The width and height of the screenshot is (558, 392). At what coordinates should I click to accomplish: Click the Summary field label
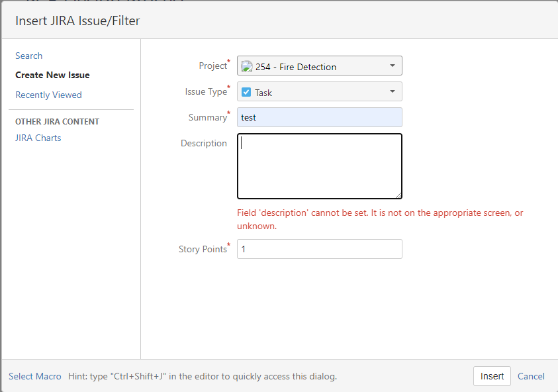click(x=207, y=117)
